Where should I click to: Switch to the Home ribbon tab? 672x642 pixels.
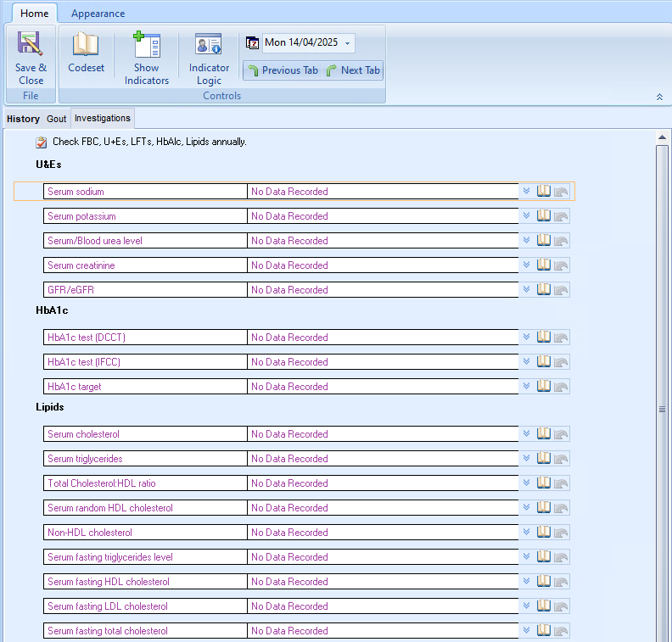pos(34,14)
